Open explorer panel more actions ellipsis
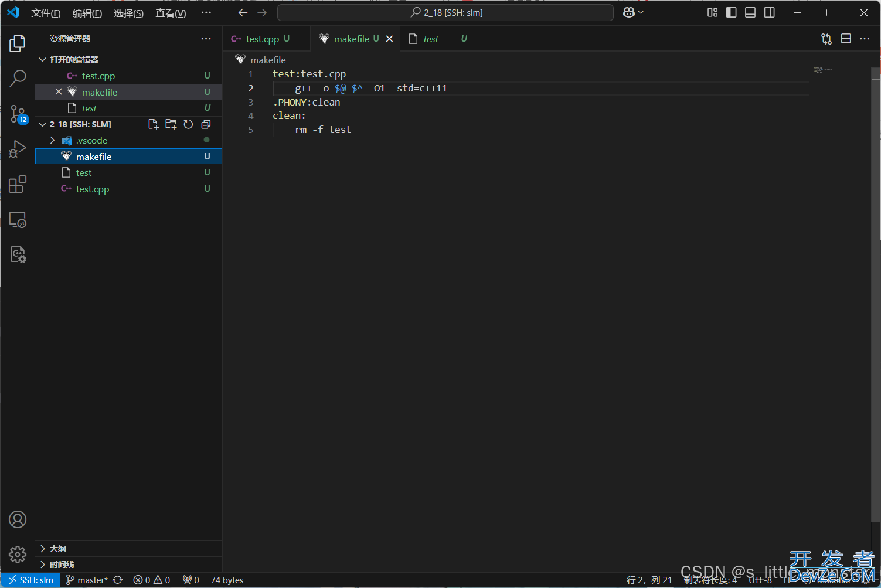This screenshot has height=588, width=881. point(206,39)
